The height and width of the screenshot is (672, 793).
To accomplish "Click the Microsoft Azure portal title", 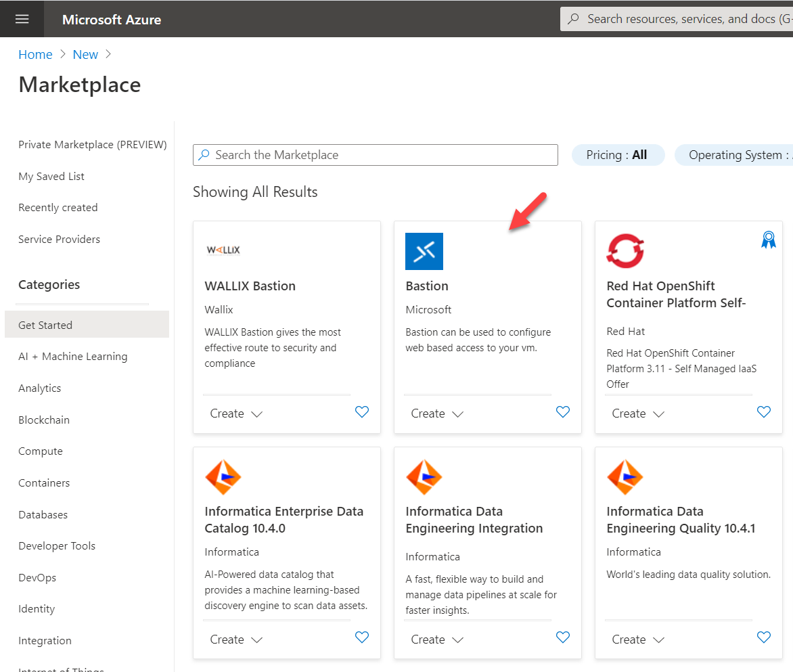I will point(112,19).
